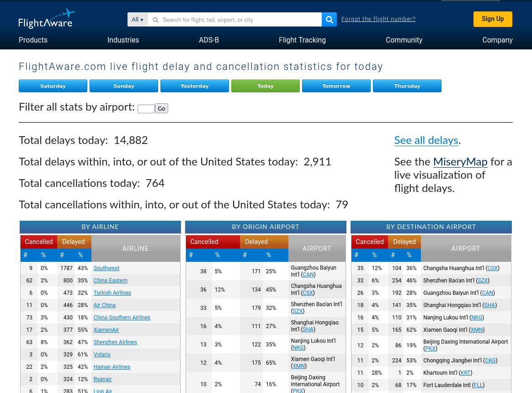Open the MiseryMap link
Image resolution: width=532 pixels, height=393 pixels.
[460, 162]
